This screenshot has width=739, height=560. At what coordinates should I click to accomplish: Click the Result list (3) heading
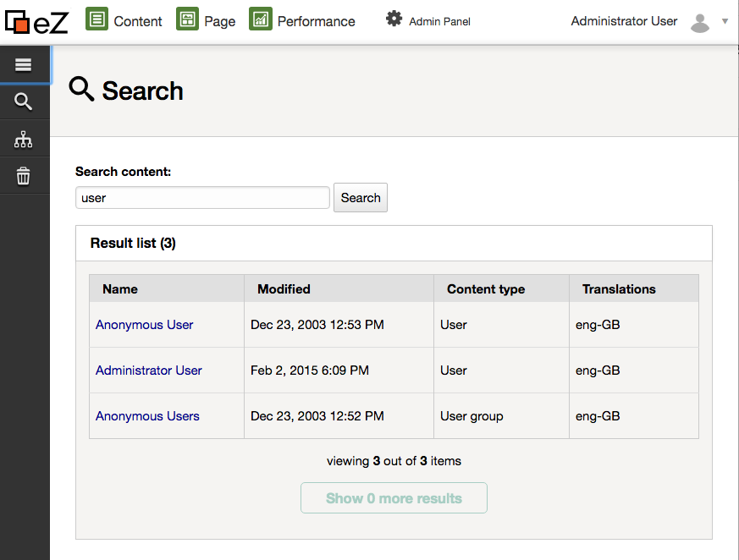tap(133, 243)
